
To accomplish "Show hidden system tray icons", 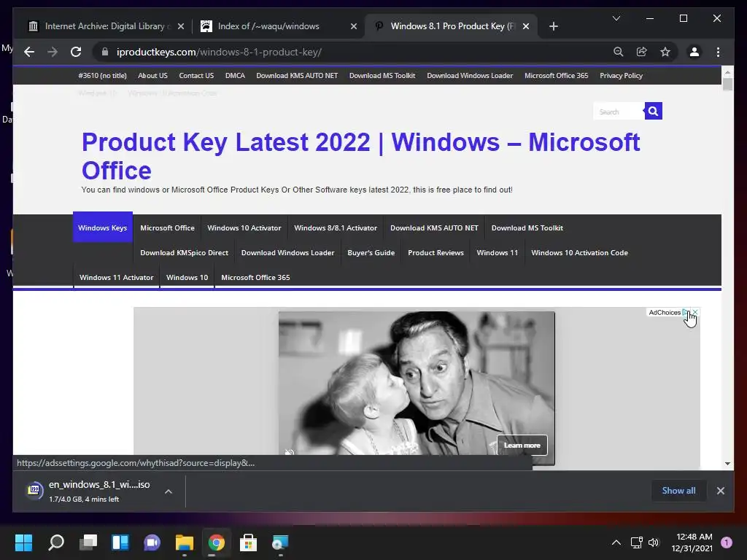I will click(x=616, y=542).
